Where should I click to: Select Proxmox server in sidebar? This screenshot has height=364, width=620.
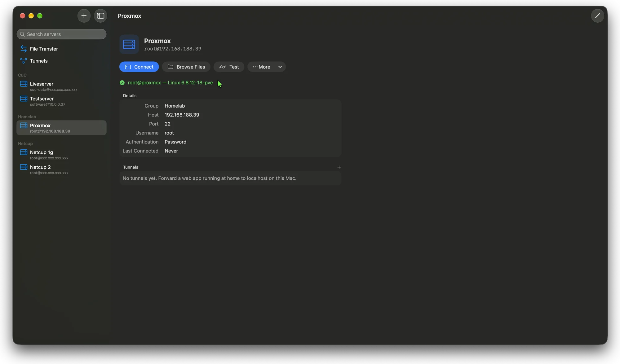coord(61,128)
